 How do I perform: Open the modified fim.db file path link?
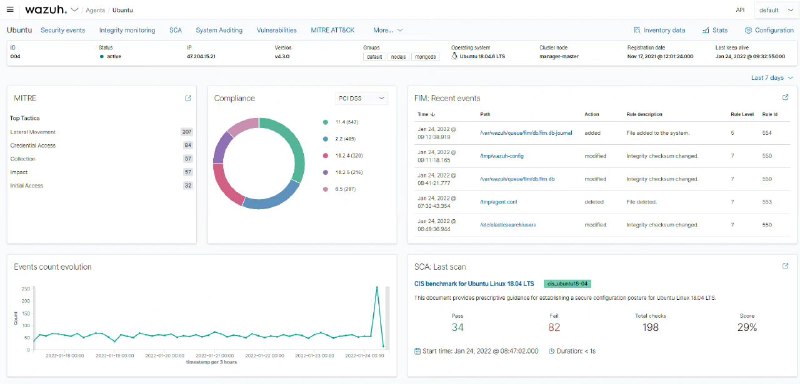pos(518,179)
